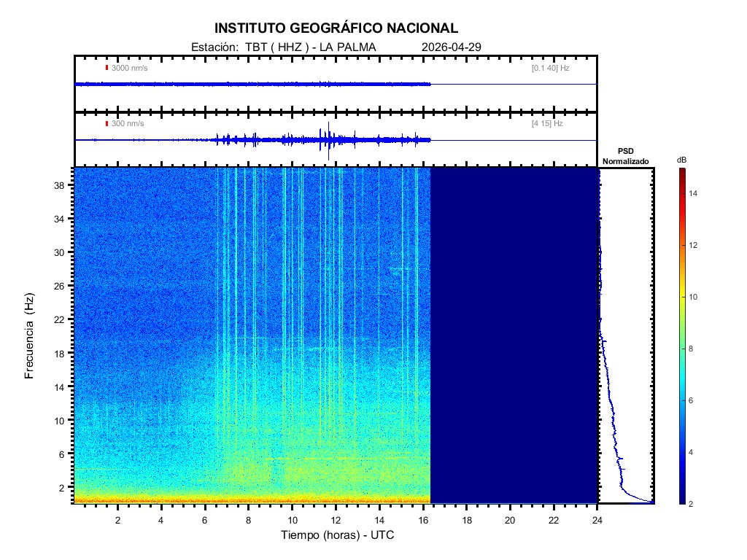The image size is (747, 560).
Task: Click the largest spike in the 4-15 Hz waveform
Action: pos(329,139)
